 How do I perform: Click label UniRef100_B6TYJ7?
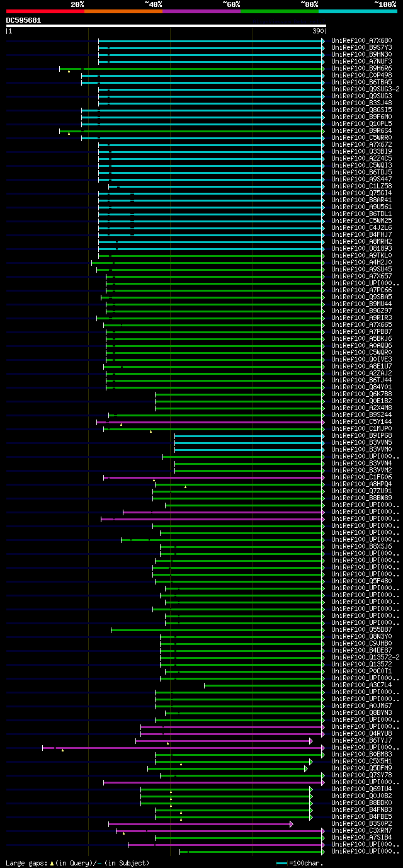361,740
